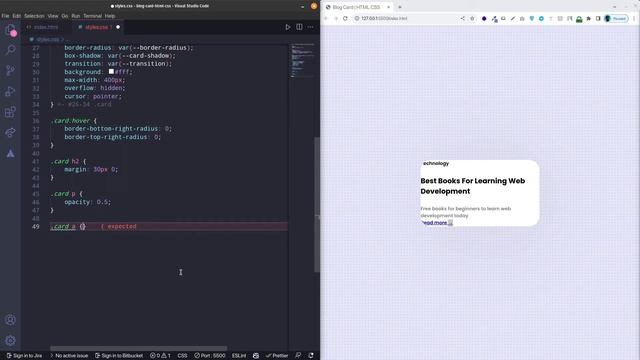This screenshot has width=640, height=360.
Task: Click Port: 5500 Live Server indicator
Action: pyautogui.click(x=210, y=356)
